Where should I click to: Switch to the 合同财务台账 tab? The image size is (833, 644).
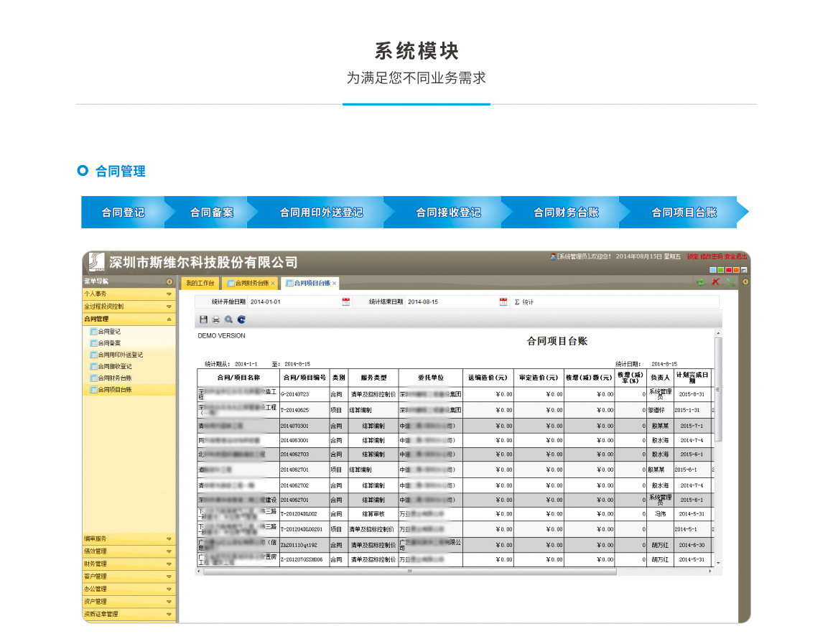[x=253, y=282]
